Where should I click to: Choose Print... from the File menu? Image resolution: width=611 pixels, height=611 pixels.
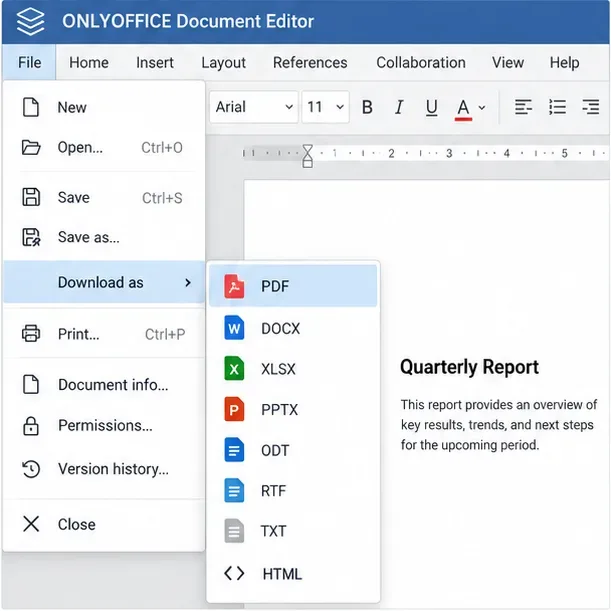(x=104, y=334)
